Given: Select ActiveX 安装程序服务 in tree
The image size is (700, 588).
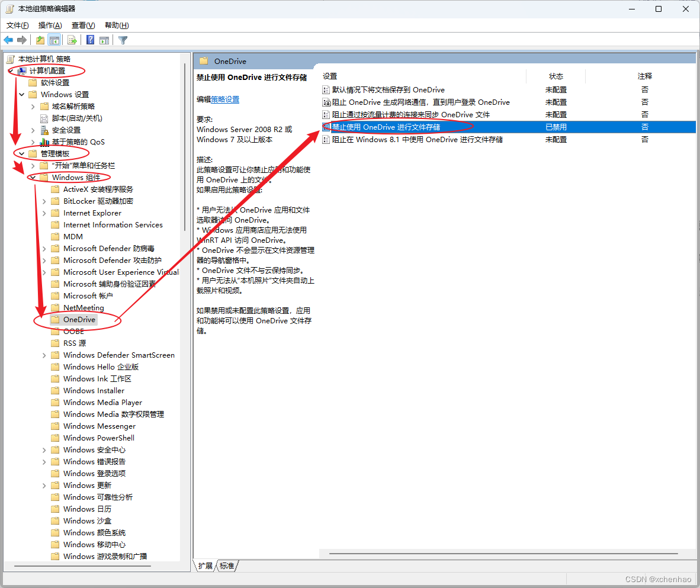Looking at the screenshot, I should tap(98, 189).
